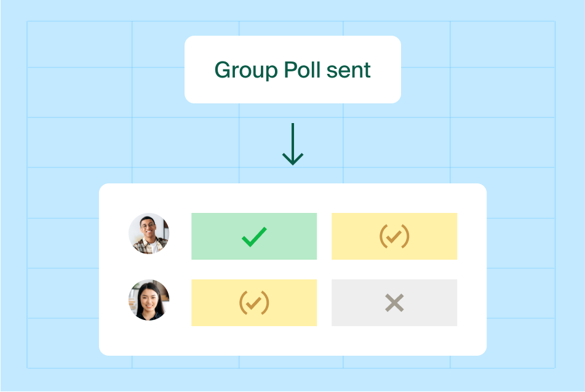The width and height of the screenshot is (585, 392).
Task: Click the green checkmark icon
Action: click(x=254, y=237)
